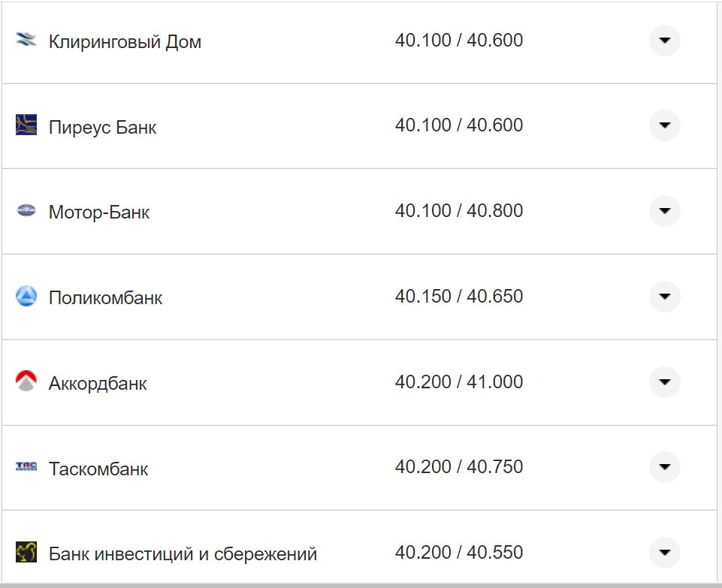This screenshot has height=588, width=722.
Task: Open the Таскомбанк details arrow
Action: pyautogui.click(x=664, y=467)
